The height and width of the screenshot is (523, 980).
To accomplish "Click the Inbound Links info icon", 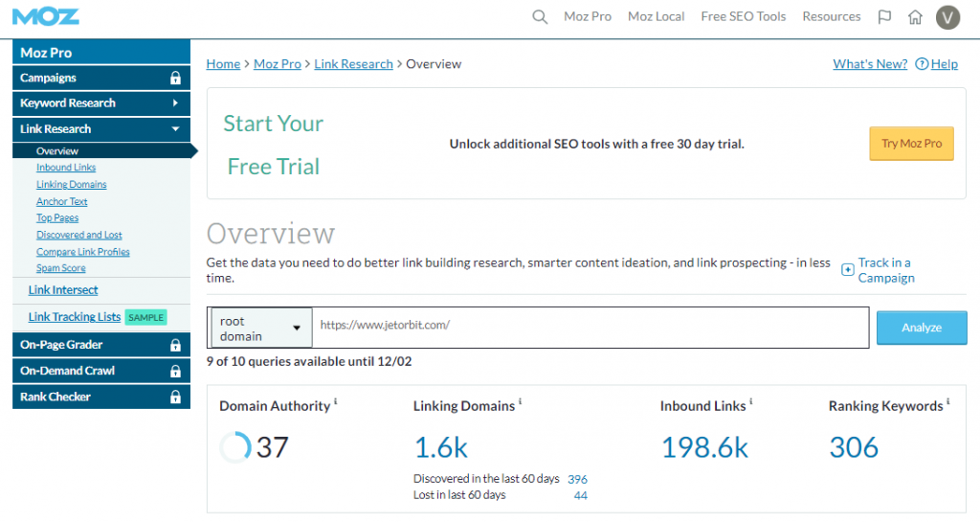I will point(750,401).
